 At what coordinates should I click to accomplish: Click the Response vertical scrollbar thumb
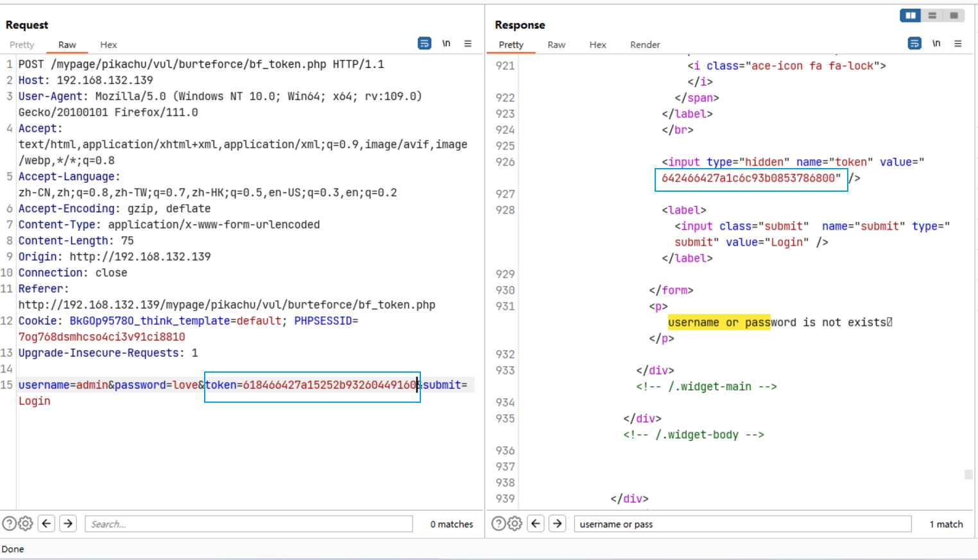[x=968, y=475]
